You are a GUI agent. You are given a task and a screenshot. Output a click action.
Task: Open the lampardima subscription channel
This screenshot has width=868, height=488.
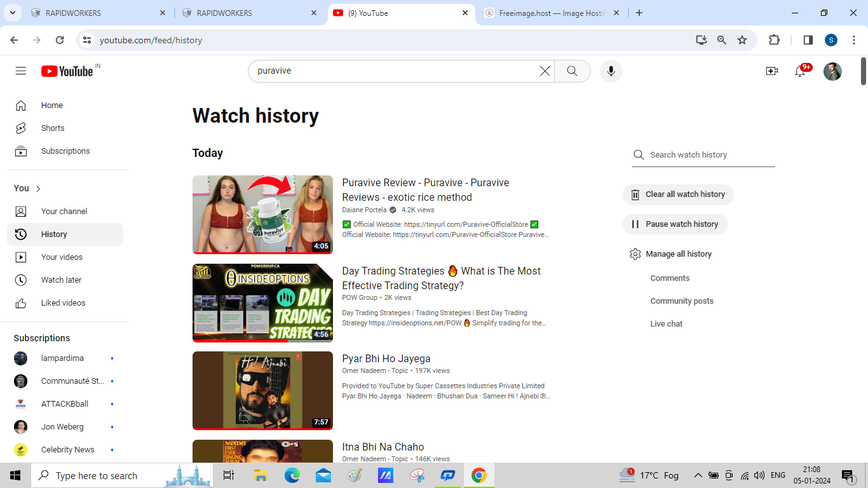point(65,358)
